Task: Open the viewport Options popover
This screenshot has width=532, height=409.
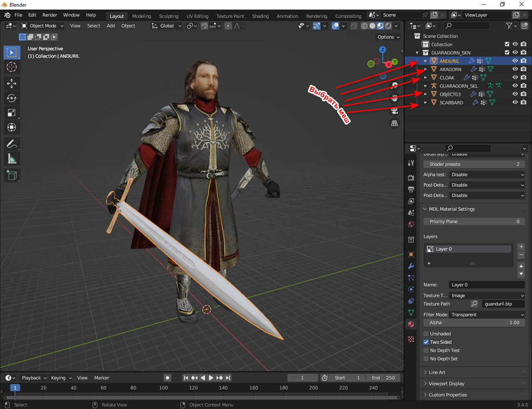Action: [389, 37]
